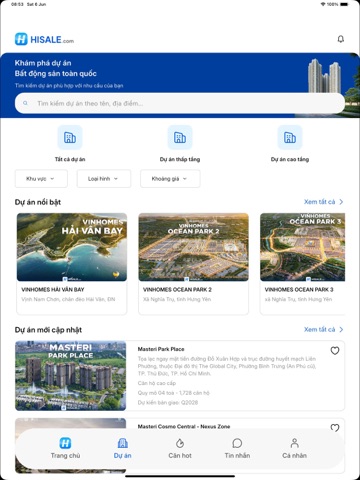
Task: Open the Tin nhắn messages tab
Action: coord(237,448)
